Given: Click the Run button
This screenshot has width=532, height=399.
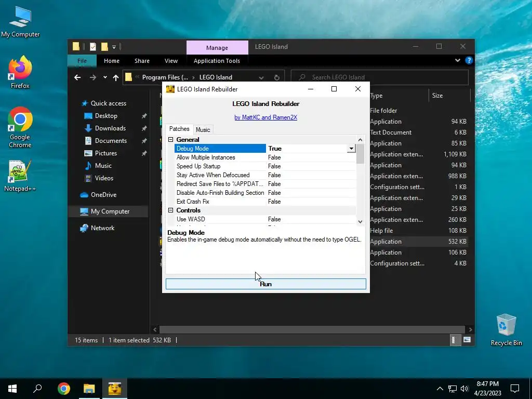Looking at the screenshot, I should 265,284.
